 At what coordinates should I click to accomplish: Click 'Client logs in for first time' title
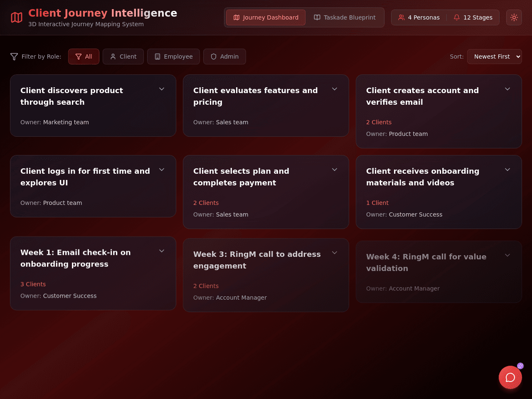tap(85, 177)
